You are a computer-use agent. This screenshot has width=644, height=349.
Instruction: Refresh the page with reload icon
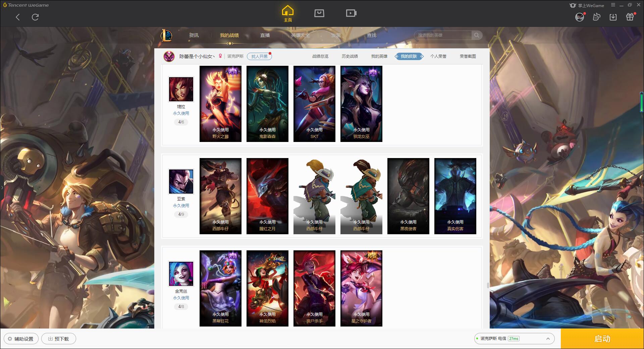click(35, 17)
